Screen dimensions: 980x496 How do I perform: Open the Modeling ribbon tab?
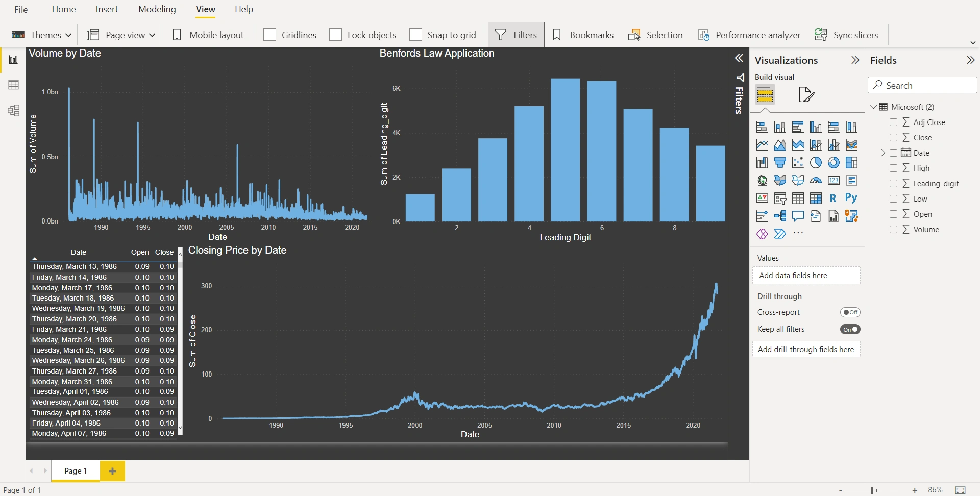tap(157, 9)
